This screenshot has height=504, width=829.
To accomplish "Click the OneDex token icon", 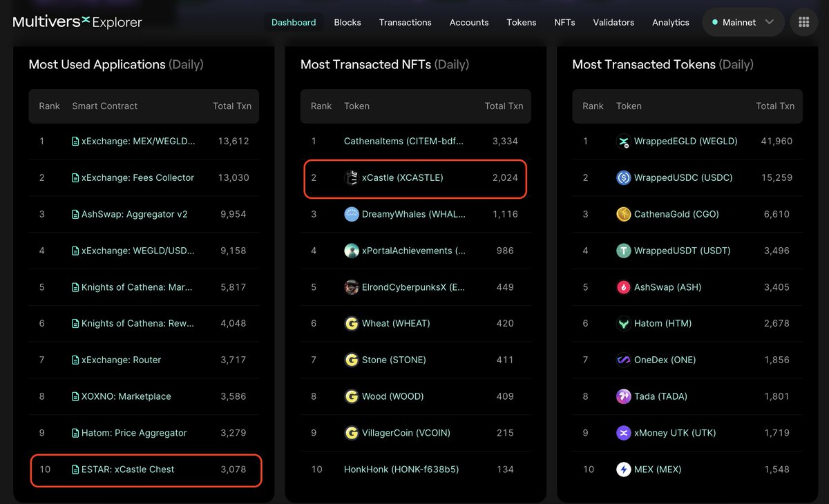I will click(623, 360).
